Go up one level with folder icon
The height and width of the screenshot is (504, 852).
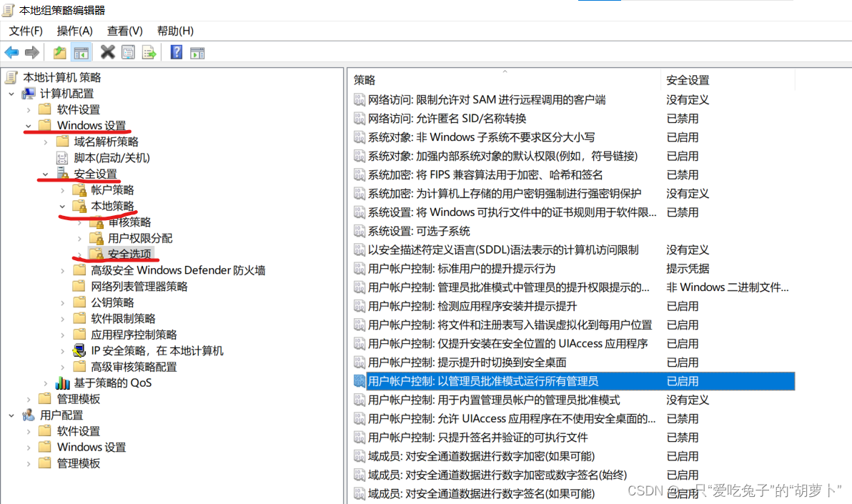coord(60,53)
